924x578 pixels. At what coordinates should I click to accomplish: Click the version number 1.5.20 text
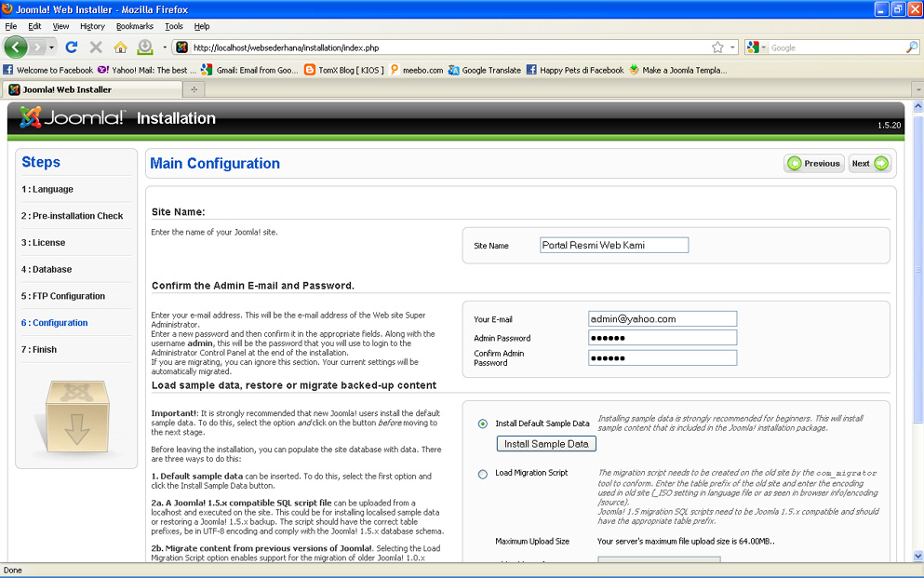point(889,126)
